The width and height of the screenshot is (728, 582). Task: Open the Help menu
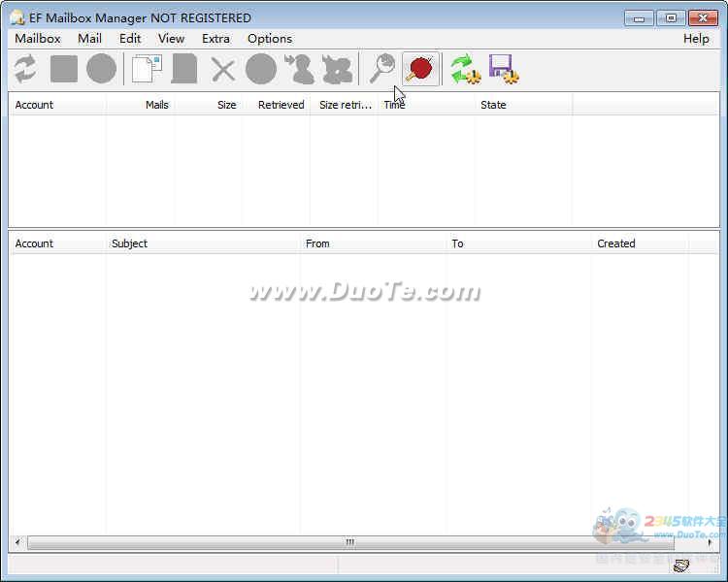[696, 39]
